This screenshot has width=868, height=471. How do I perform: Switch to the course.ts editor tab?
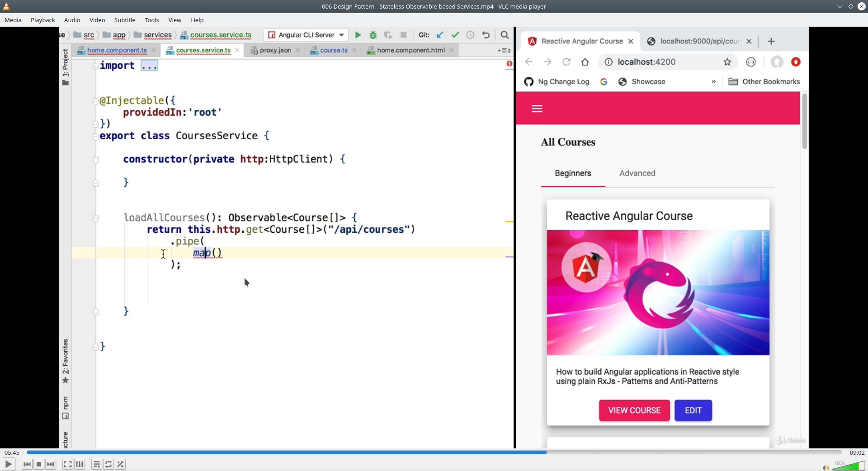[334, 50]
